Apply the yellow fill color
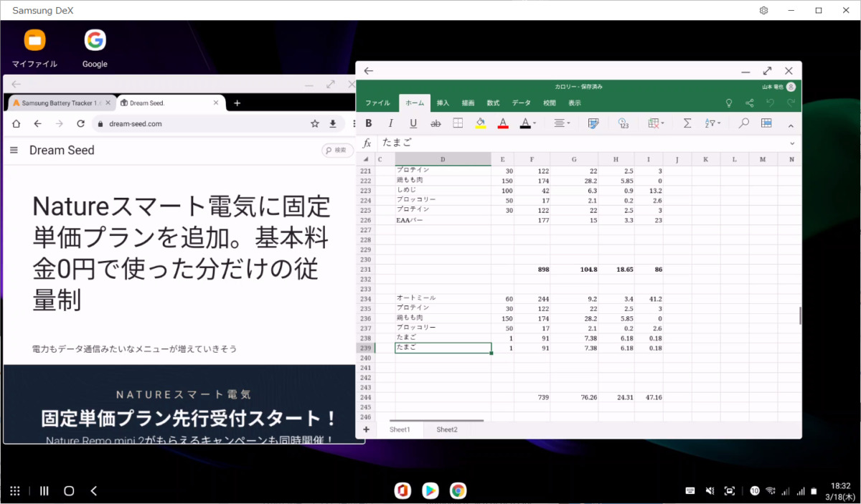The image size is (861, 504). 480,123
